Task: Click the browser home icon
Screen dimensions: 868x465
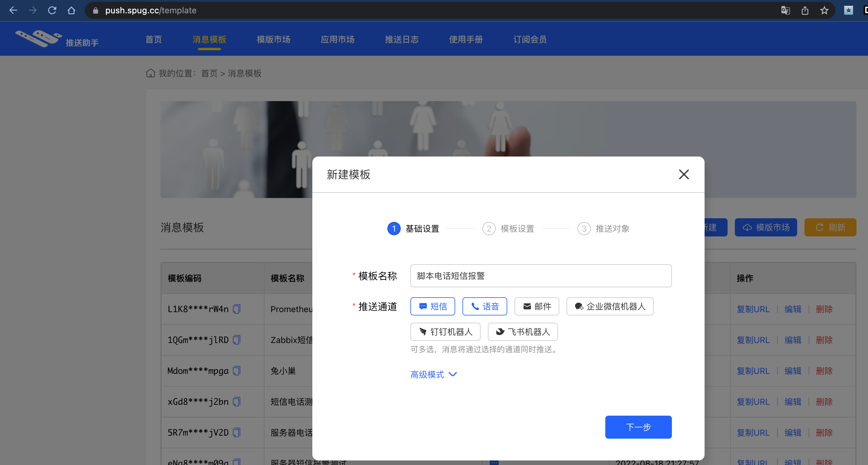Action: click(x=71, y=11)
